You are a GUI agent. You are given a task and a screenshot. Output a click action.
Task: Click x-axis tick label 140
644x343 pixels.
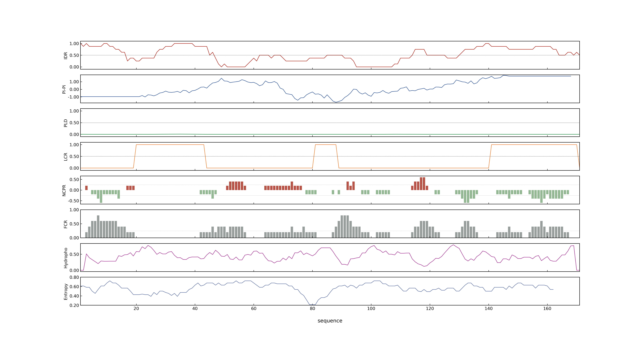pyautogui.click(x=489, y=309)
